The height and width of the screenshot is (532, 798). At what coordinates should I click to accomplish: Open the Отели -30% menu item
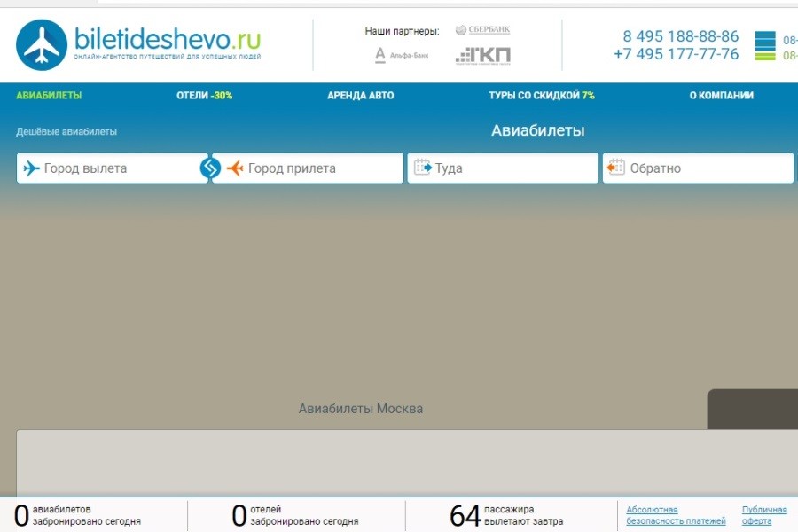pos(204,96)
